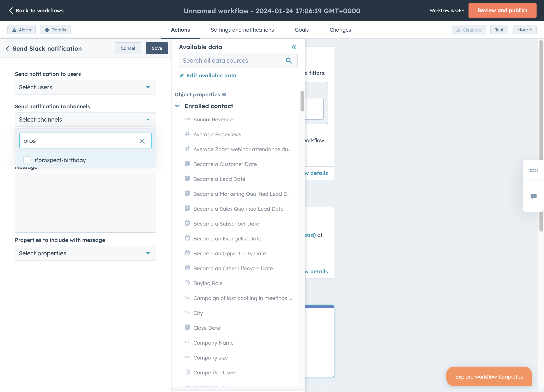544x392 pixels.
Task: Click the Review and publish button
Action: pyautogui.click(x=502, y=11)
